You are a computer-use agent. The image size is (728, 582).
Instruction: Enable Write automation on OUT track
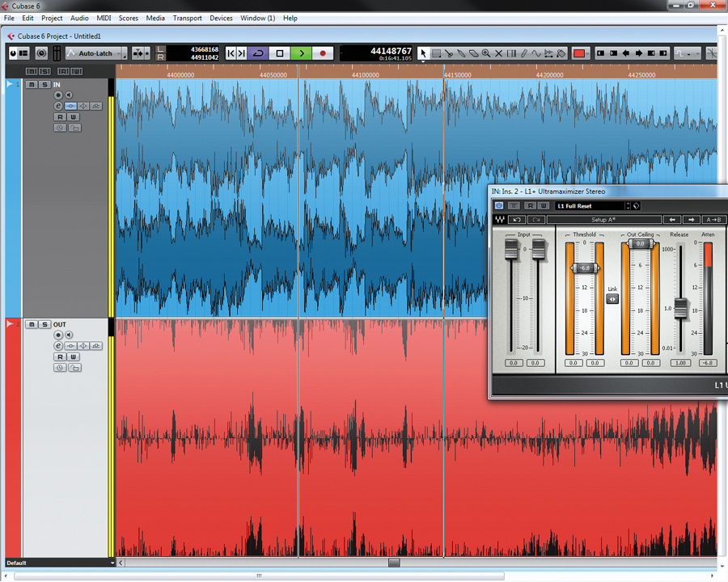(73, 357)
